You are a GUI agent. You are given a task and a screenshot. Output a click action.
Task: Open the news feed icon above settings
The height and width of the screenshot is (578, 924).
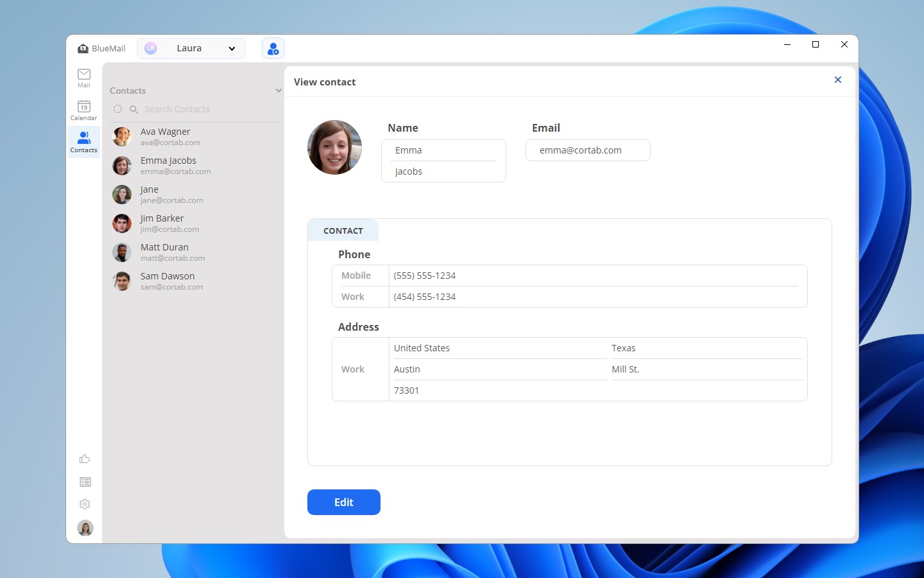pyautogui.click(x=84, y=482)
